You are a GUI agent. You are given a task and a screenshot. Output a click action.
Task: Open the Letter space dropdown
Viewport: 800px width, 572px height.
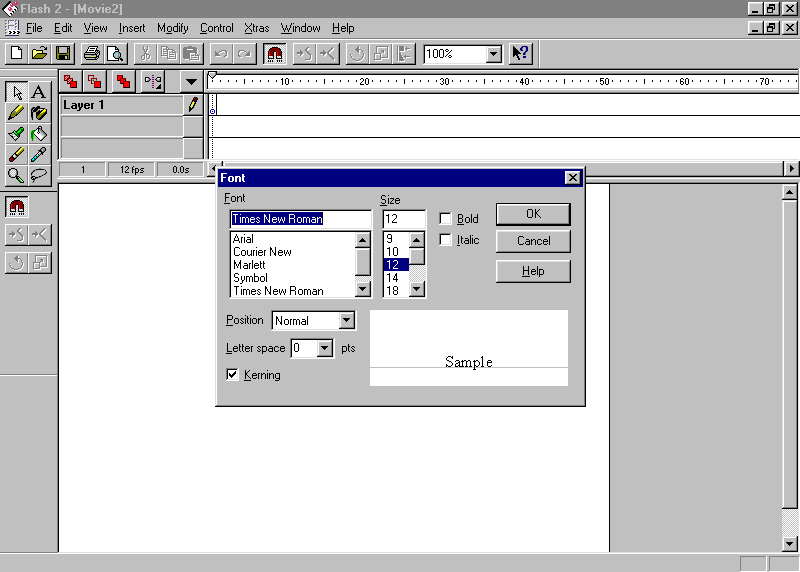(324, 348)
